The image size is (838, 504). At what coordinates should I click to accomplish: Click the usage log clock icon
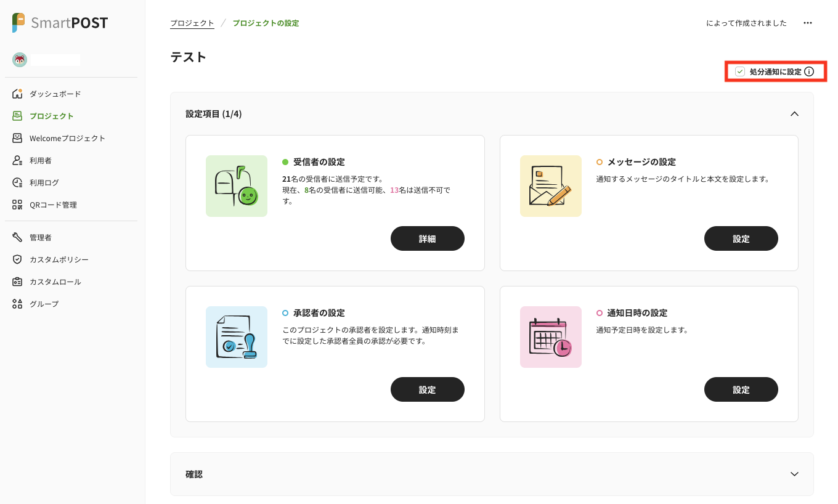(x=17, y=182)
